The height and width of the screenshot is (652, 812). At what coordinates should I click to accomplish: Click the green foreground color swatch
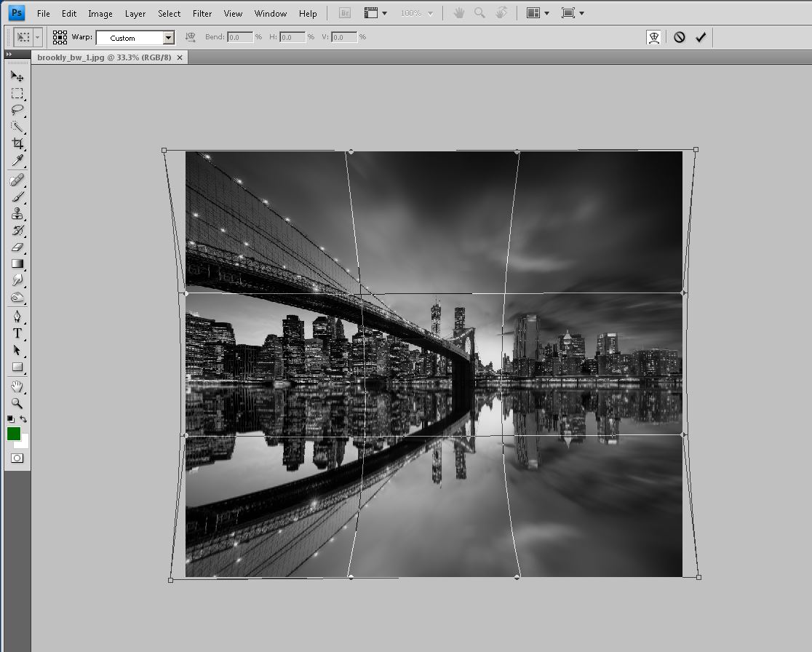tap(13, 434)
